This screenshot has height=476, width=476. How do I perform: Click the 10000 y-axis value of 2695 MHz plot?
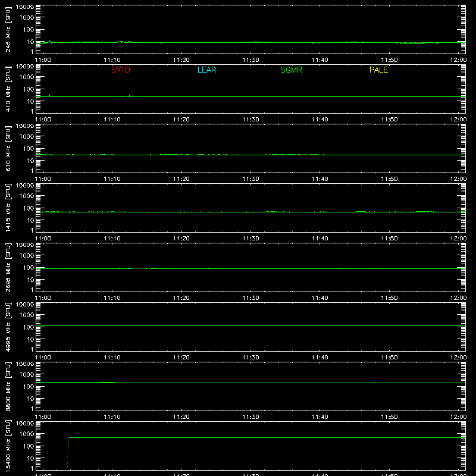tap(25, 245)
